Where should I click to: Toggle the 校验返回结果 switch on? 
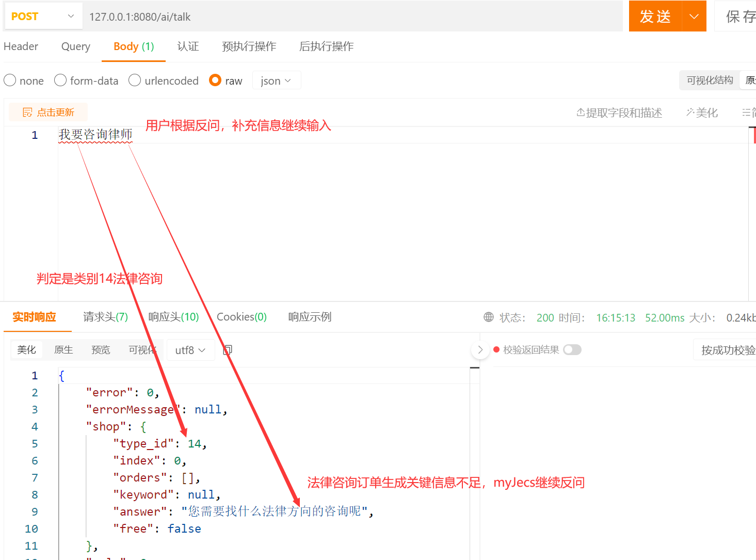click(572, 349)
